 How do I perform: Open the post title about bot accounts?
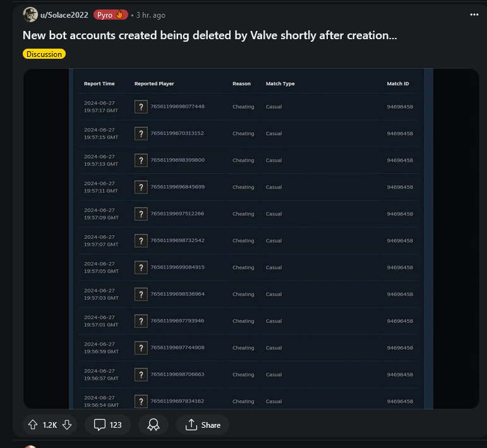(x=210, y=35)
